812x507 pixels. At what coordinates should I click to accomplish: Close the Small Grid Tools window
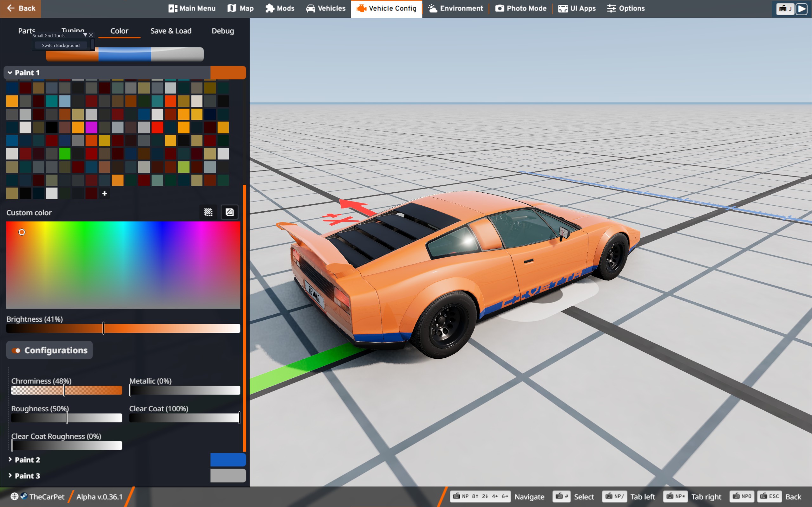[91, 35]
